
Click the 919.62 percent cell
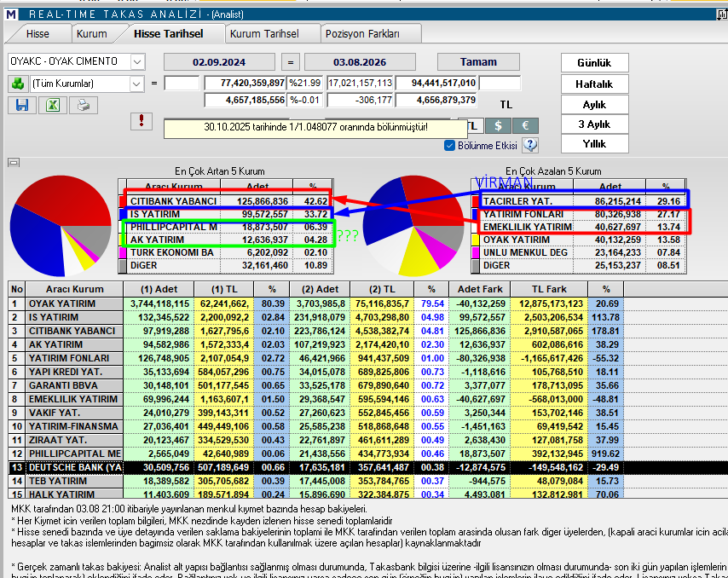607,454
